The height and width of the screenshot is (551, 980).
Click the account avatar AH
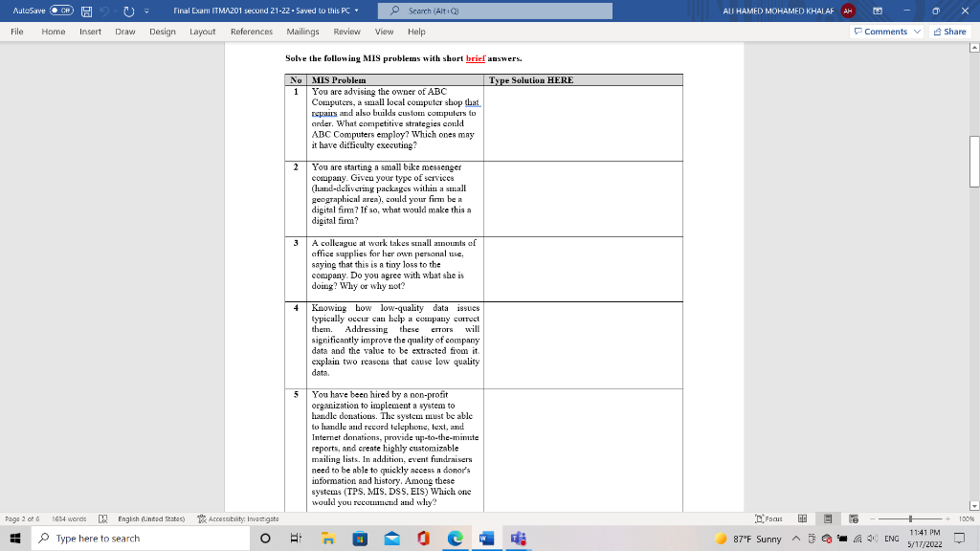click(848, 11)
